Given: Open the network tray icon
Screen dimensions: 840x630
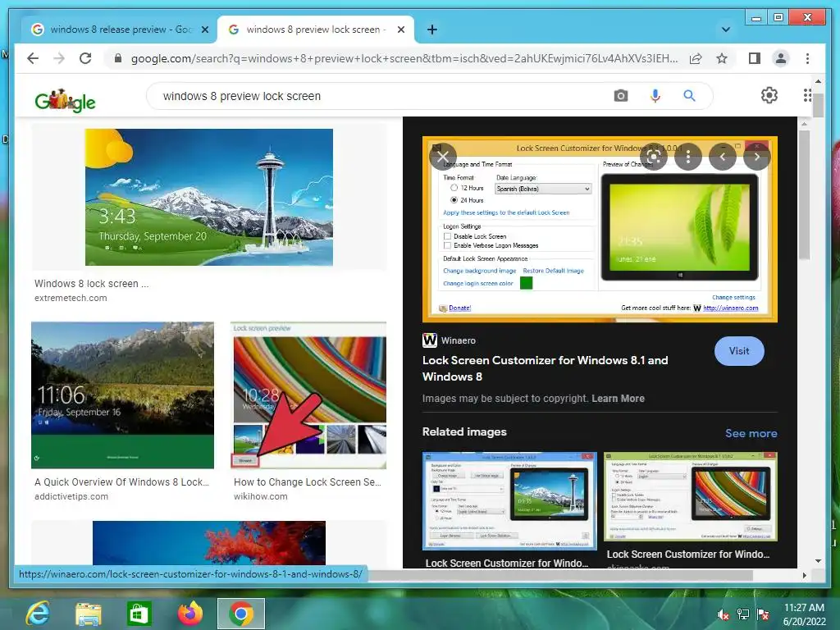Looking at the screenshot, I should [743, 614].
